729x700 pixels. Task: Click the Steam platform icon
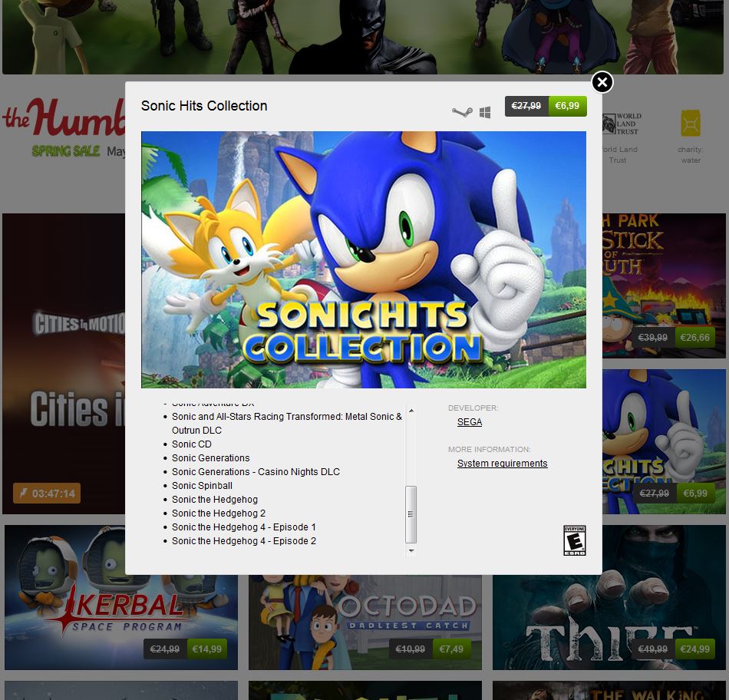(x=462, y=112)
